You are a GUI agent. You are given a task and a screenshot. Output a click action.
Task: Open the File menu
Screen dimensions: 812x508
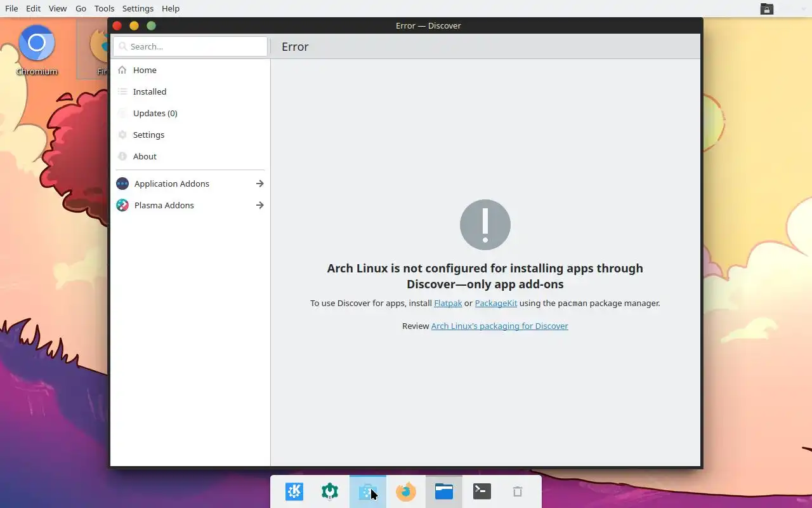tap(11, 8)
